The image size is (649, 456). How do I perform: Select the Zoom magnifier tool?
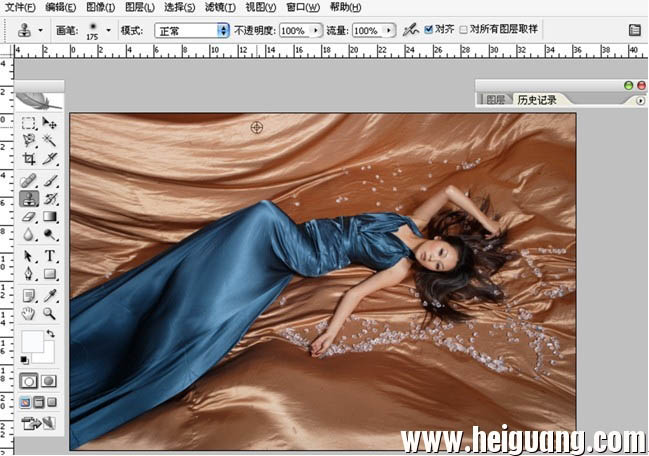click(x=49, y=314)
